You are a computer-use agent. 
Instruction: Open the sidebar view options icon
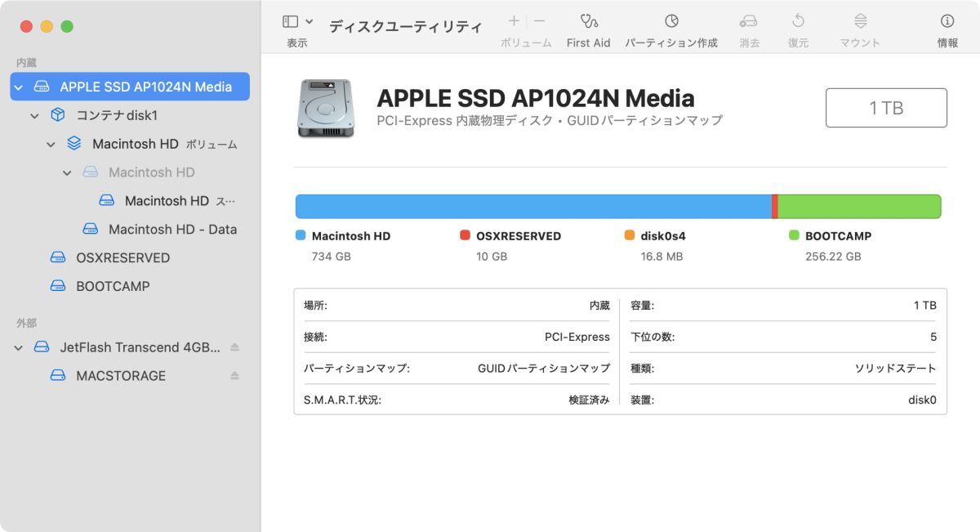290,21
